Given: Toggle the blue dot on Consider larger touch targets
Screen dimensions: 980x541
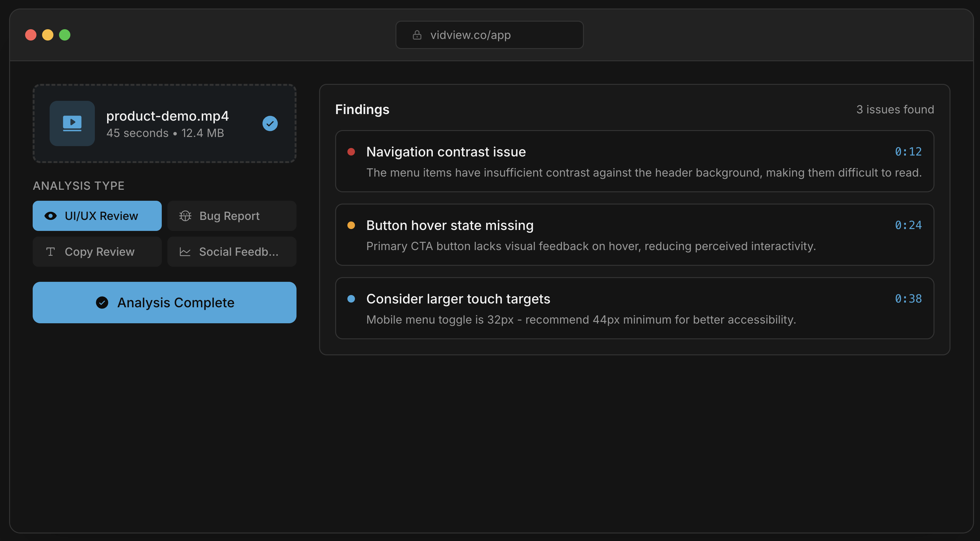Looking at the screenshot, I should (x=352, y=299).
